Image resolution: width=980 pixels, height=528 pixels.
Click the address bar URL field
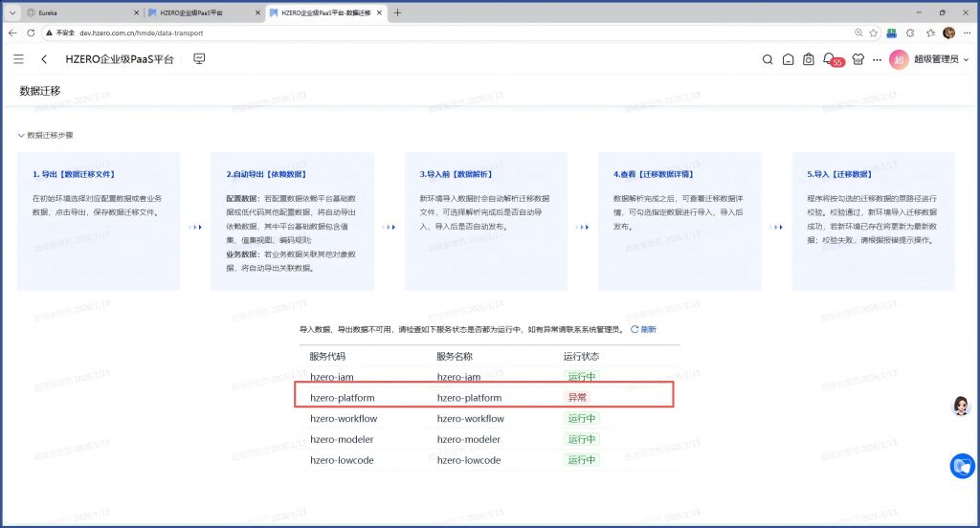point(383,33)
